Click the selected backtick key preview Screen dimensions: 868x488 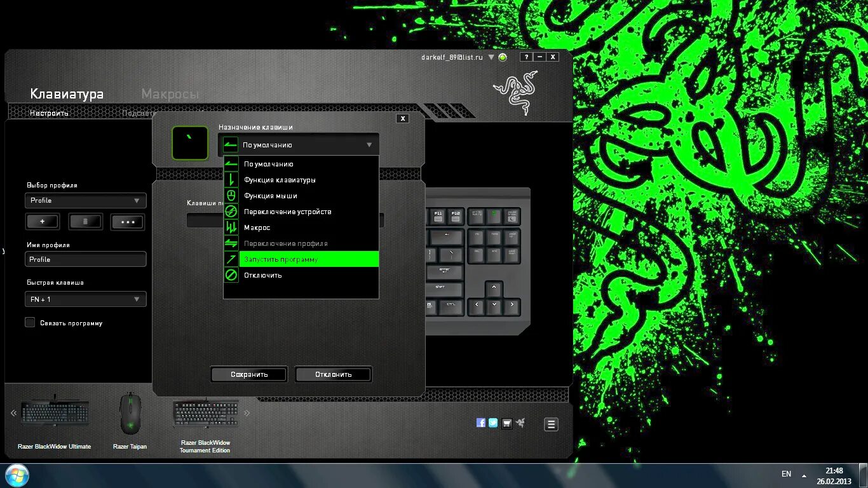point(190,143)
